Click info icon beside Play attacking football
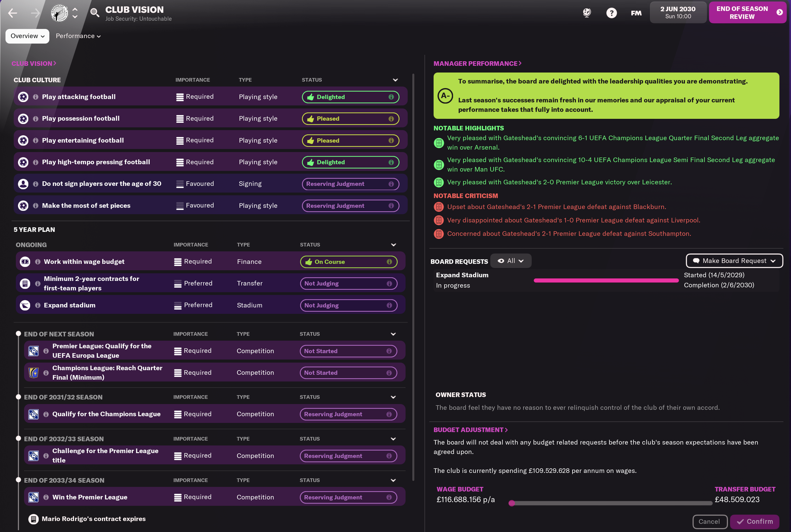Screen dimensions: 791x532 pyautogui.click(x=36, y=97)
